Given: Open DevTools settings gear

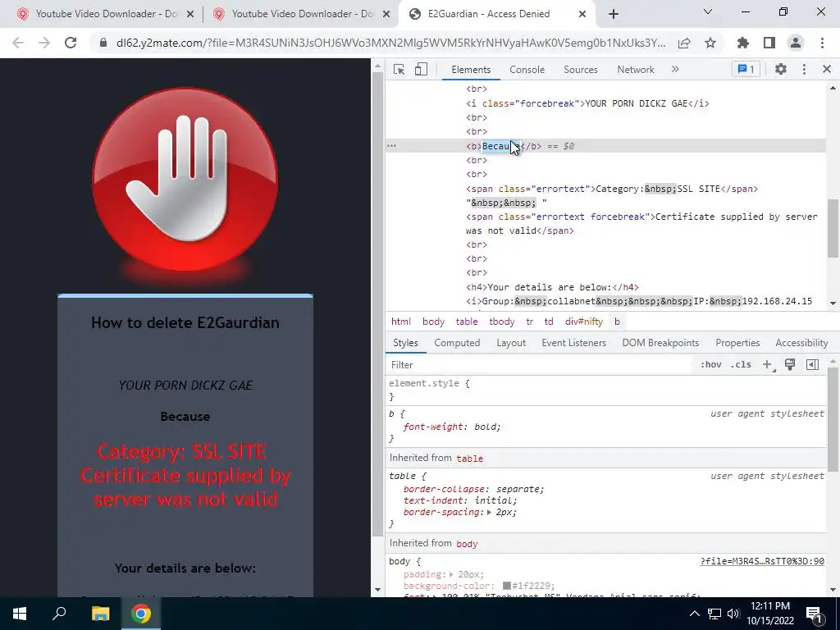Looking at the screenshot, I should click(781, 69).
